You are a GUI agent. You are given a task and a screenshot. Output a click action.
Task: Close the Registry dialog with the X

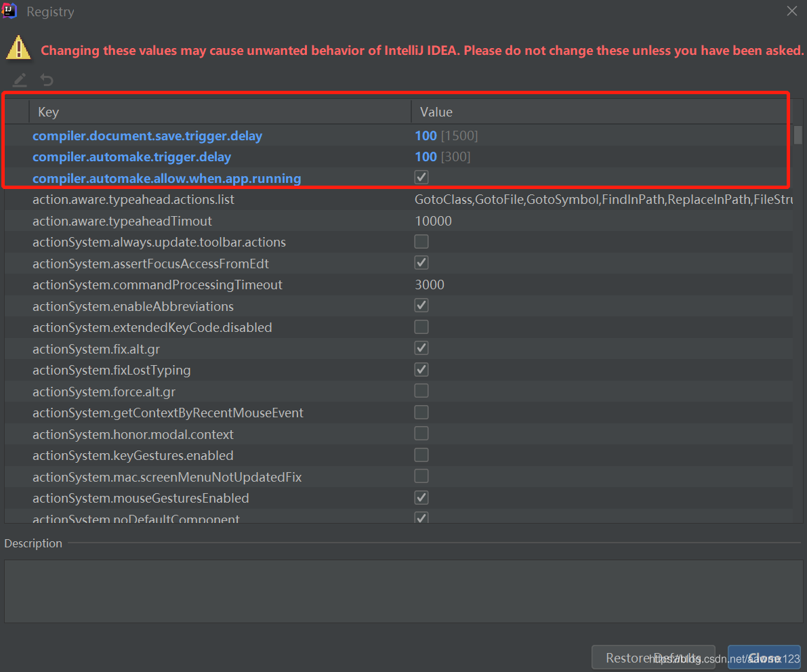pyautogui.click(x=791, y=11)
